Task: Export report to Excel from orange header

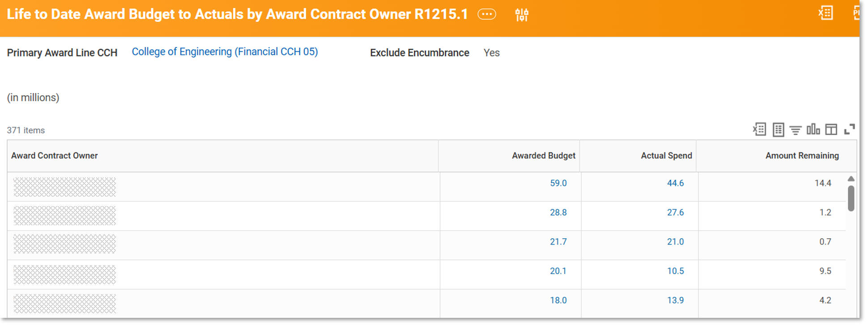Action: tap(825, 13)
